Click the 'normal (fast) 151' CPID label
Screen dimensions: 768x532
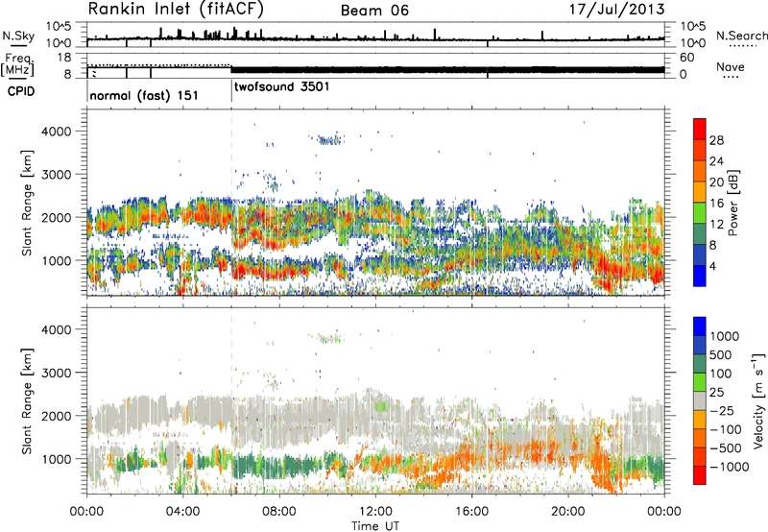click(x=144, y=95)
